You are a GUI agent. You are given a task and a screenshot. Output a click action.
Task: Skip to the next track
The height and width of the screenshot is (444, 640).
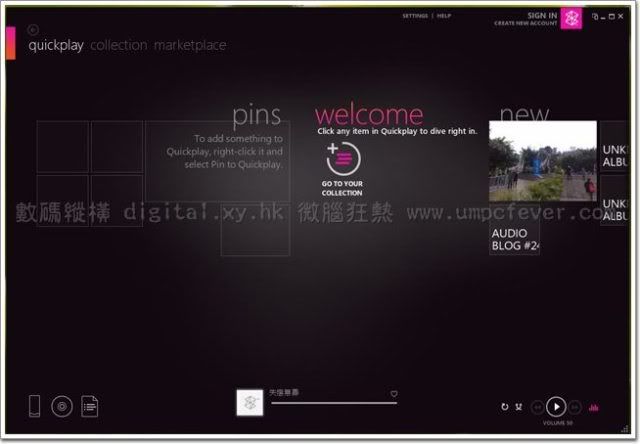[576, 407]
